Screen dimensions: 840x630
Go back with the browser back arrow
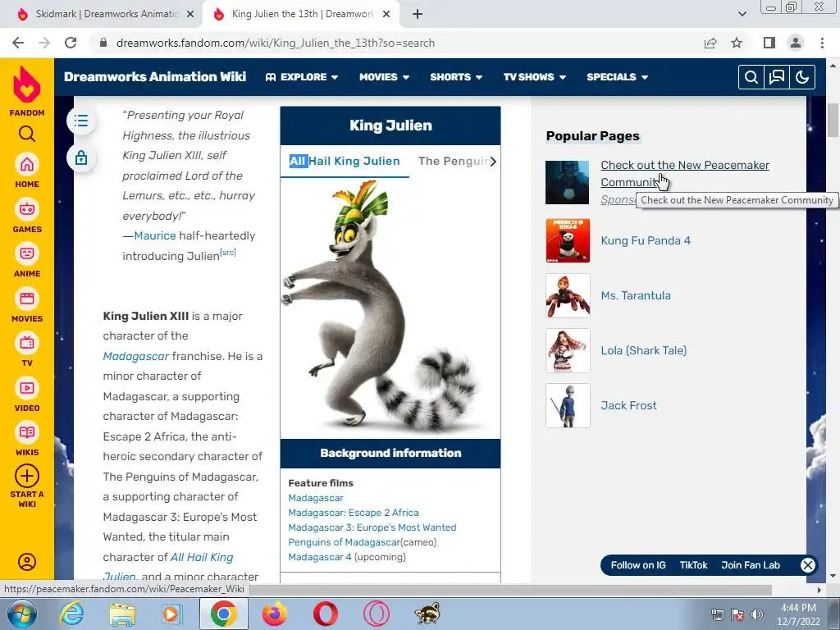(18, 43)
